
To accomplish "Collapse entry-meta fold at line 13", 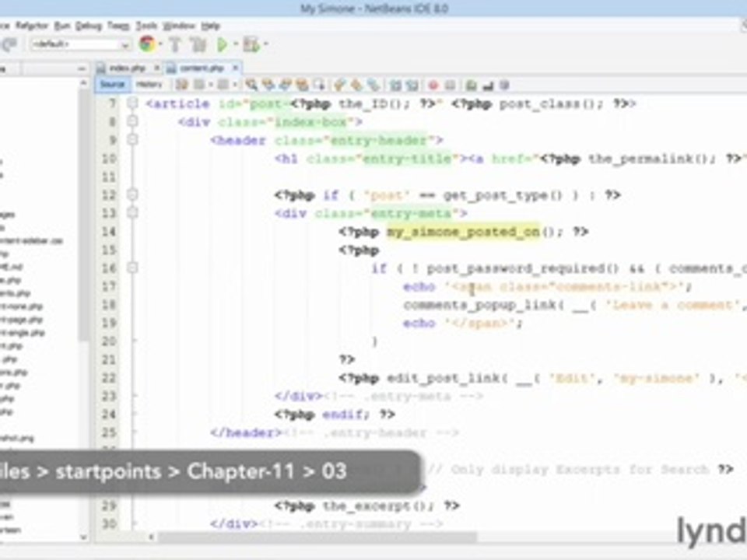I will pyautogui.click(x=132, y=213).
